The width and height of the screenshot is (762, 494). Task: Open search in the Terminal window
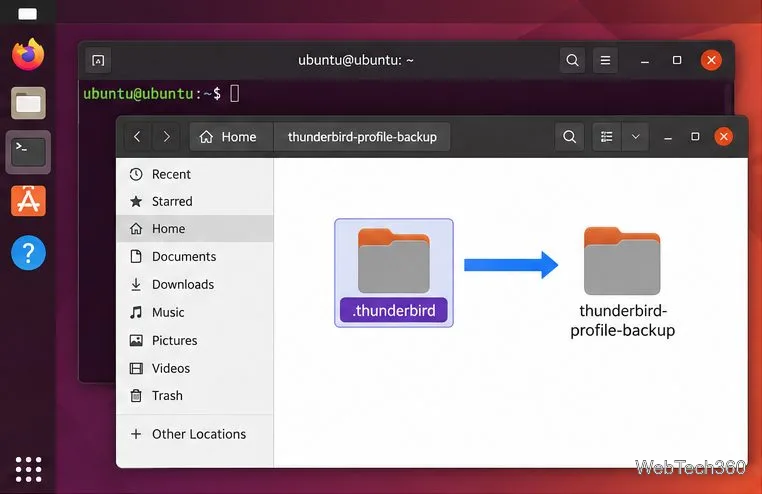coord(572,60)
